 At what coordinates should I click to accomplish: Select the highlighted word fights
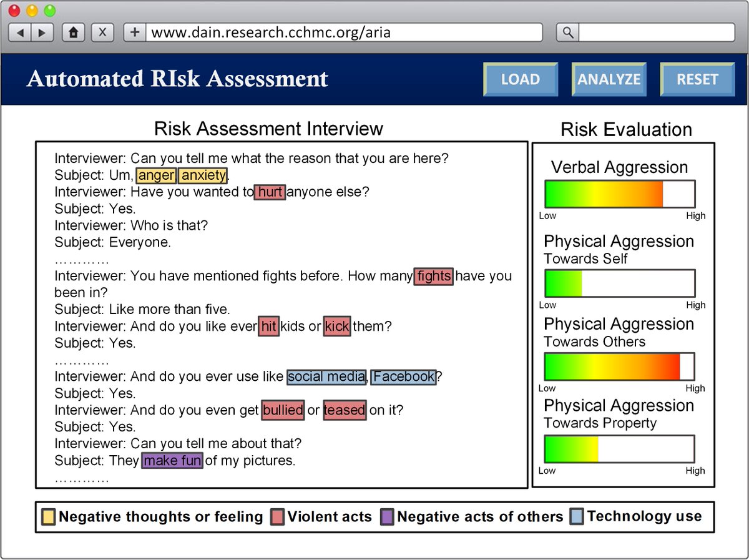[x=434, y=276]
